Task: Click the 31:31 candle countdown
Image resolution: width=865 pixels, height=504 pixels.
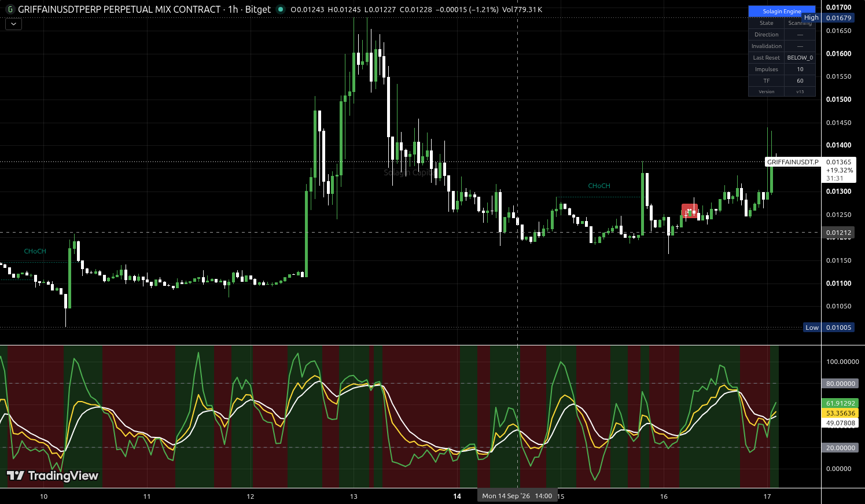Action: pos(834,178)
